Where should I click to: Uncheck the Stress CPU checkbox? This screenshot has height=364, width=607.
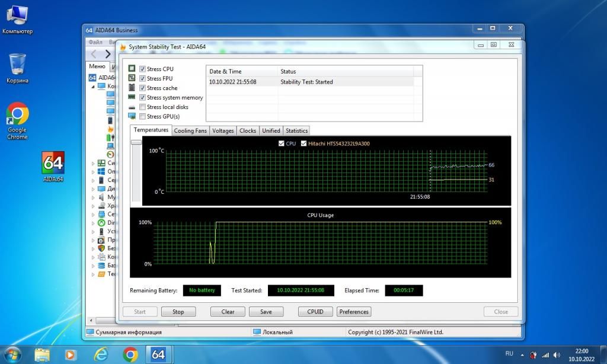click(x=142, y=69)
